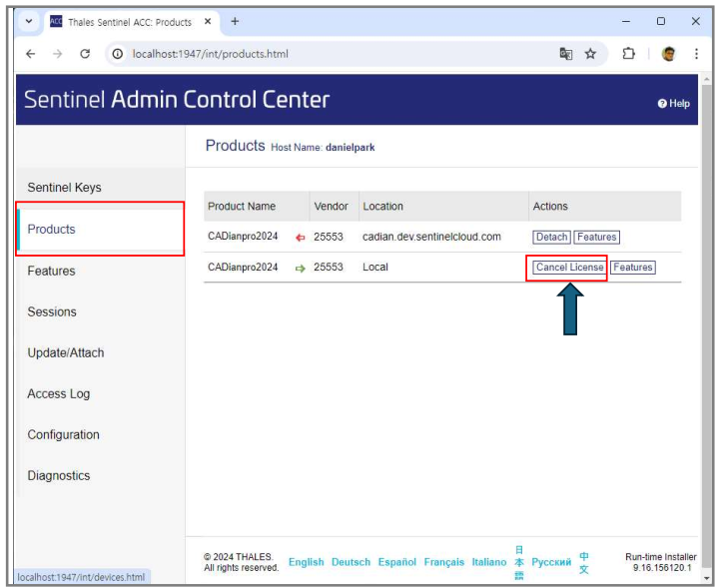
Task: Switch language to Italiano
Action: point(489,562)
